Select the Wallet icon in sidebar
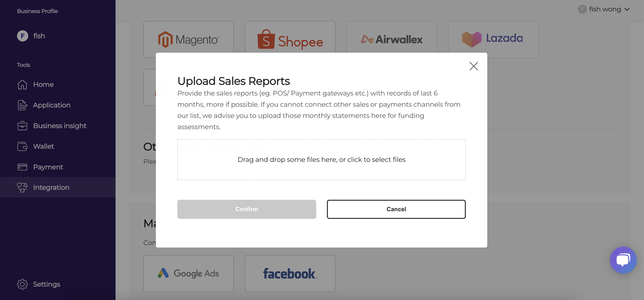The height and width of the screenshot is (300, 644). 22,146
